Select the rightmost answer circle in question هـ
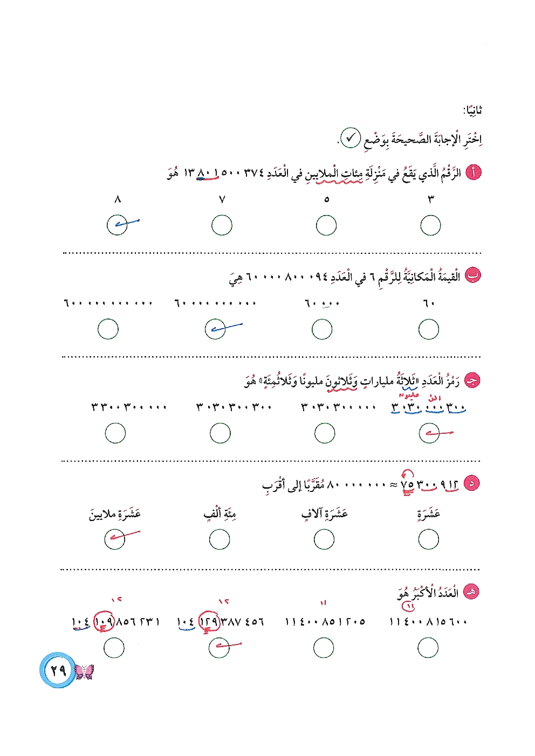This screenshot has width=535, height=756. point(428,648)
